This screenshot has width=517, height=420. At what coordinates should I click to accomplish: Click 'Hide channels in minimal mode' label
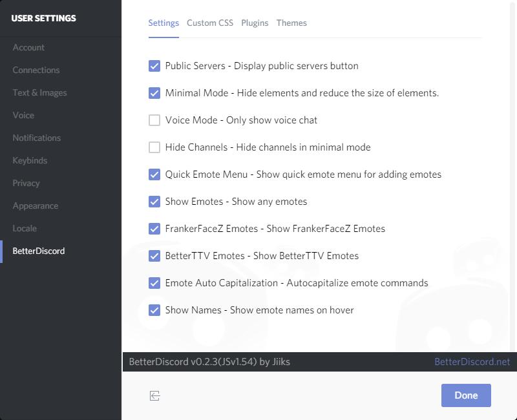coord(303,147)
